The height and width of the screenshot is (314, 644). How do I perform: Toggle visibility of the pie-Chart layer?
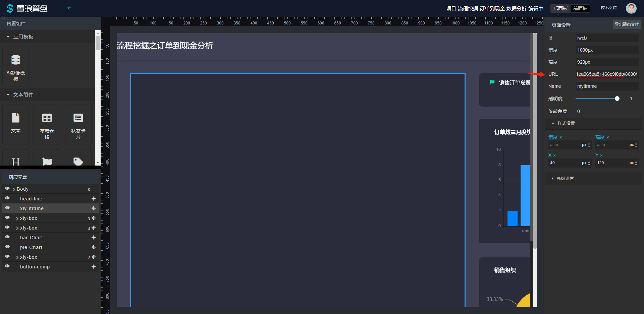7,247
